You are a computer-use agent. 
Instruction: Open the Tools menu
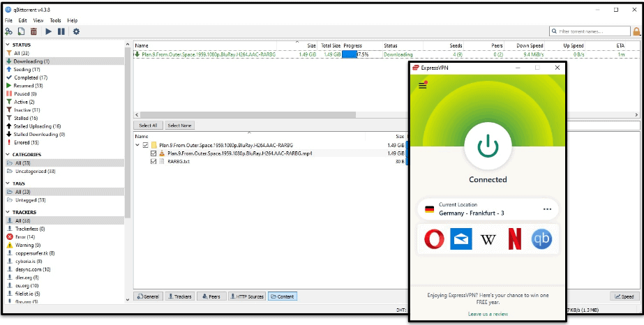55,21
